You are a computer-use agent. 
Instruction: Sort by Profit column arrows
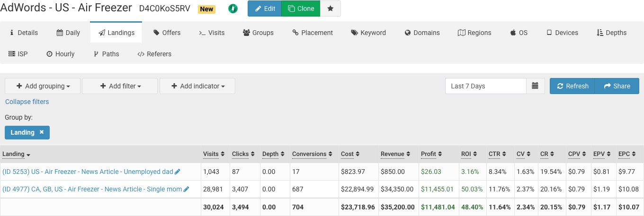440,154
